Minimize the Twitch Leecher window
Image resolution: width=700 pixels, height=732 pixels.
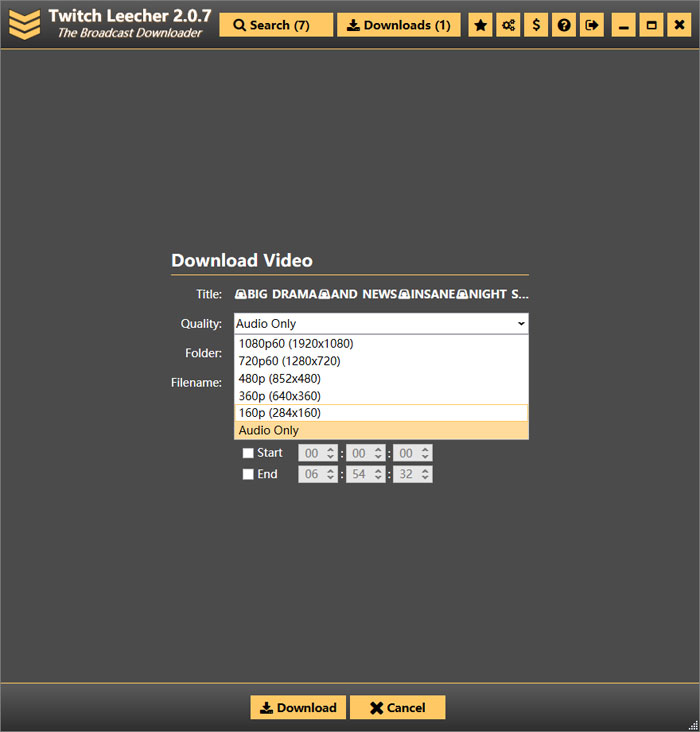pos(623,25)
